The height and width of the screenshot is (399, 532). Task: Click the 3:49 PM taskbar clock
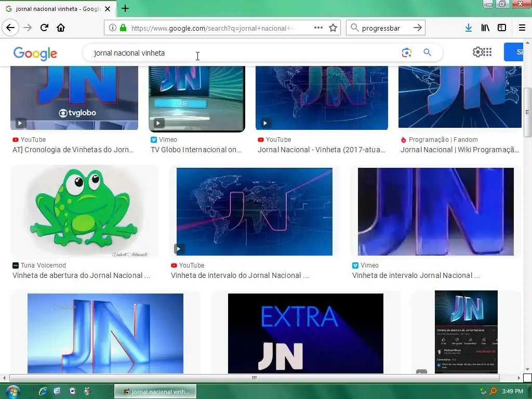pos(512,391)
